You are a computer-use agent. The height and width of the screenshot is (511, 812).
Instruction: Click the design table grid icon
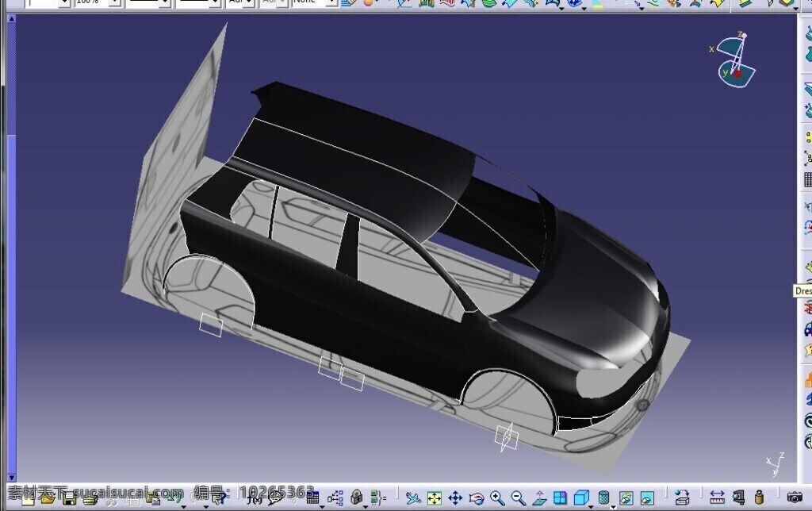(x=312, y=498)
